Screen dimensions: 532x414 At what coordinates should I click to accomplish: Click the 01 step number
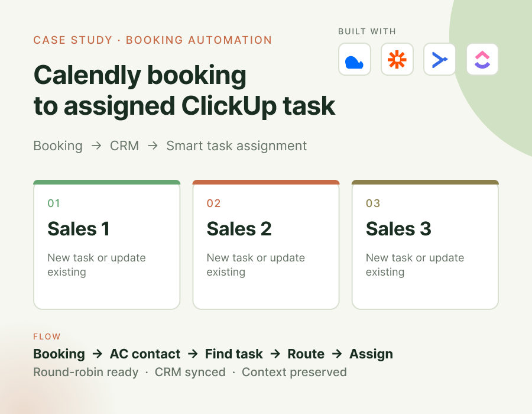pyautogui.click(x=54, y=203)
